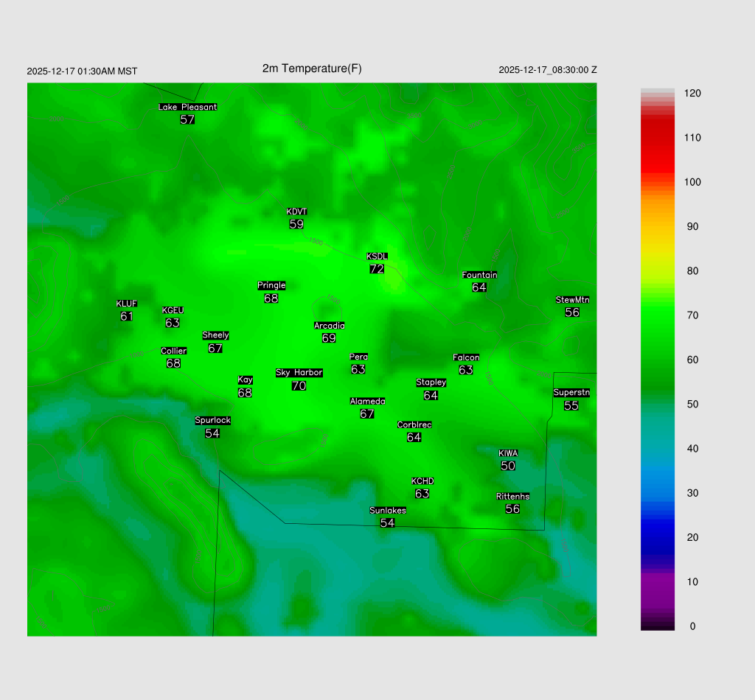Select the KLUF station label
The height and width of the screenshot is (700, 755).
point(126,304)
